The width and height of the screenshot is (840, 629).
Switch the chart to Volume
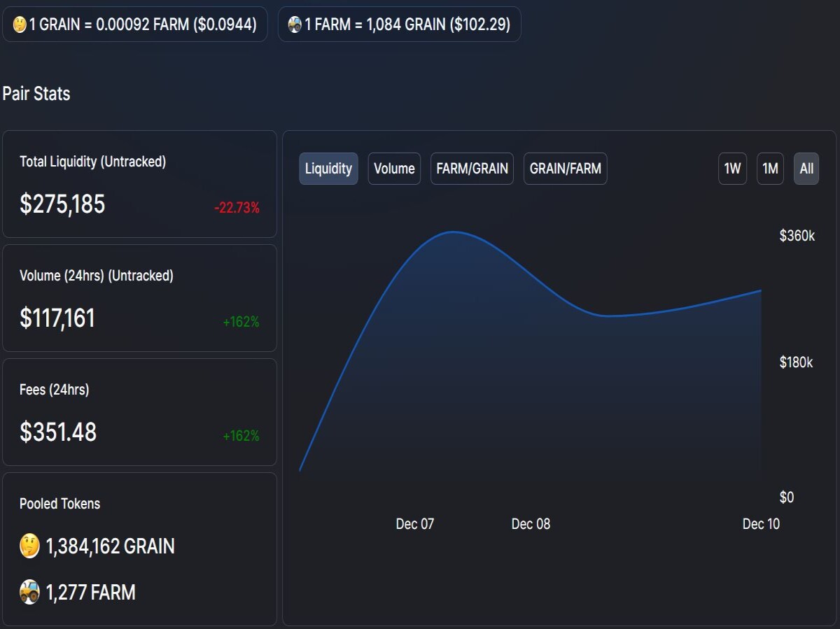(x=394, y=169)
